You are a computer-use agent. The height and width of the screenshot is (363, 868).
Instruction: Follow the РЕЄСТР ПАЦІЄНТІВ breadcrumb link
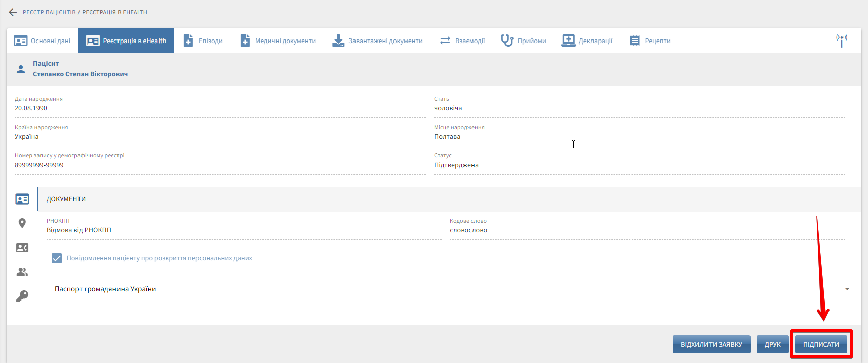click(x=49, y=12)
